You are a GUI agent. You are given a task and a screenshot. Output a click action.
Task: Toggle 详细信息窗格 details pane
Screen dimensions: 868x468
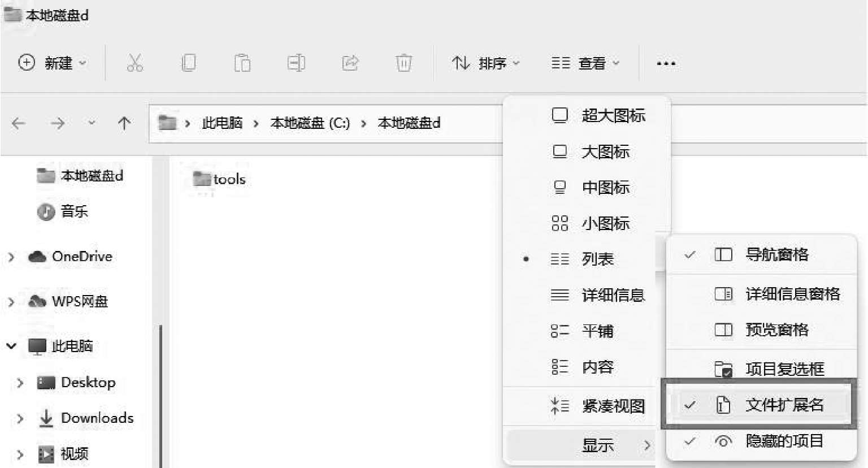(x=762, y=294)
